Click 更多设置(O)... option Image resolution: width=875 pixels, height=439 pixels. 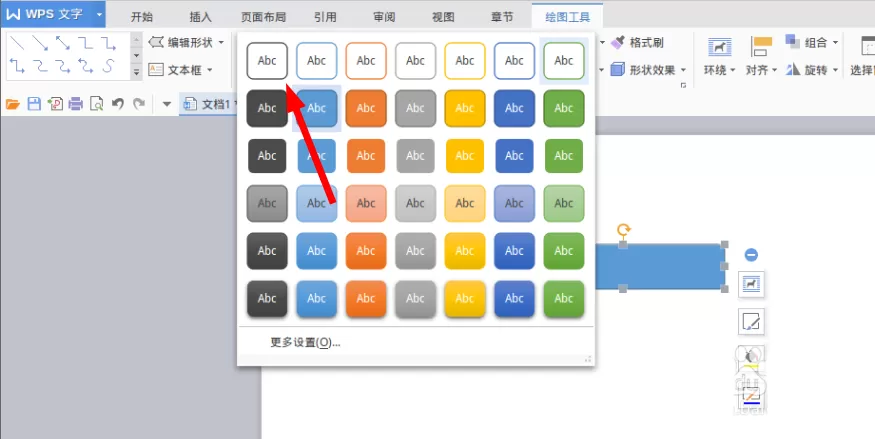(305, 342)
